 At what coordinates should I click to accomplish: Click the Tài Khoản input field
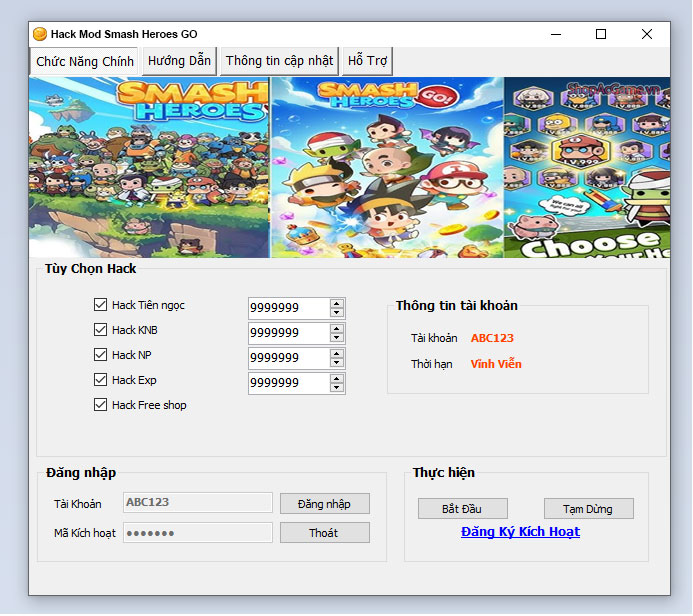[198, 503]
